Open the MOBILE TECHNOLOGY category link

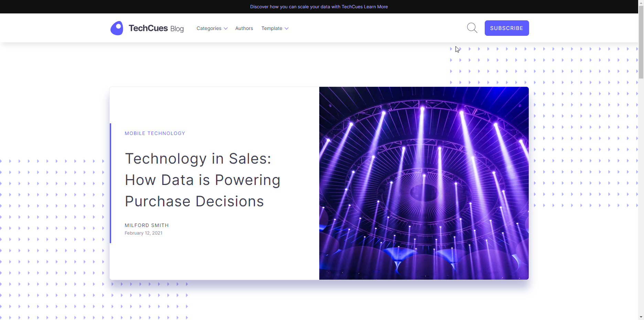(155, 133)
